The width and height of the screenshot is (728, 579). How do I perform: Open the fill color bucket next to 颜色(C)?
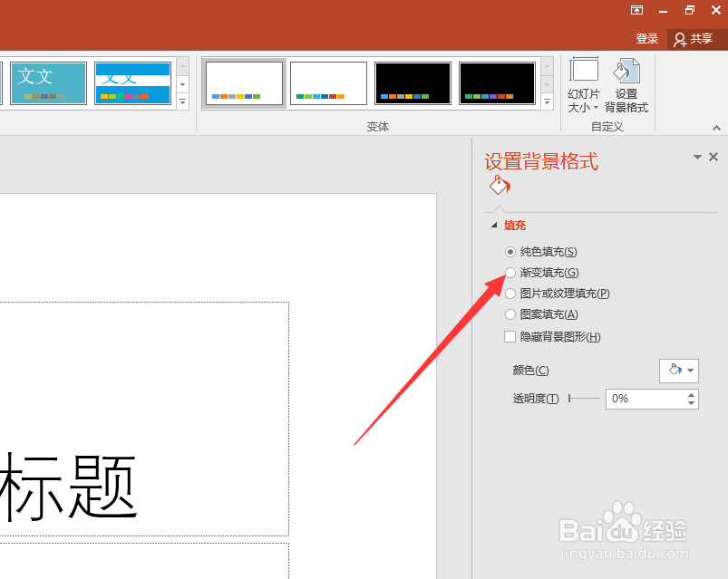[x=675, y=371]
